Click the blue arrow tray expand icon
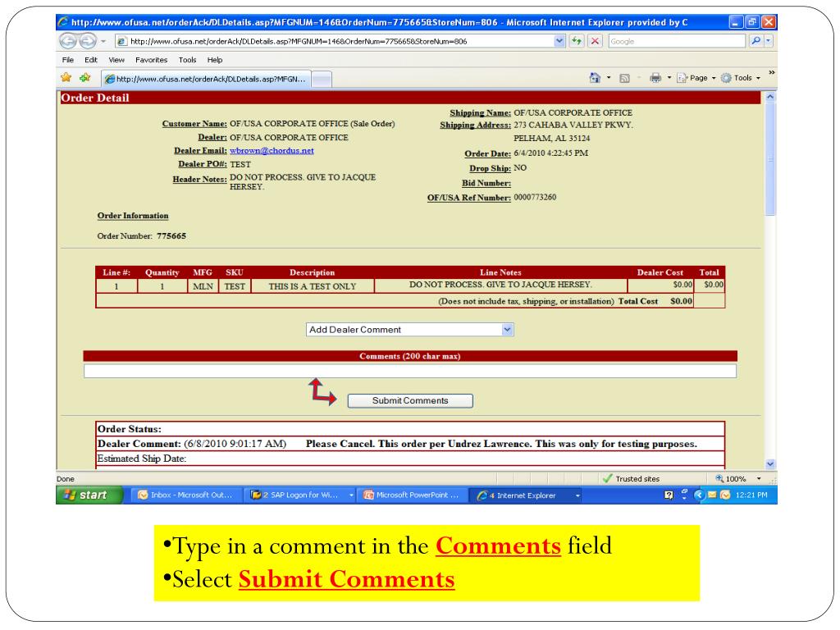840x630 pixels. point(699,495)
